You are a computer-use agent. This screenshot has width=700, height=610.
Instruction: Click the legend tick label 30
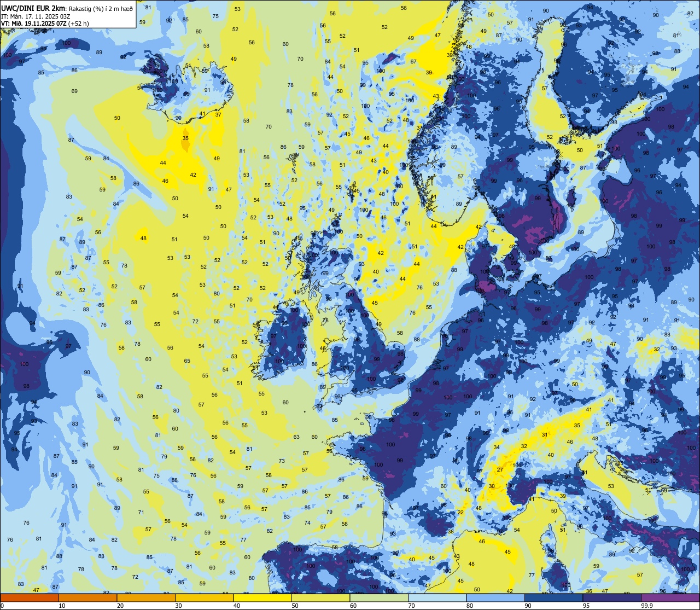(178, 606)
